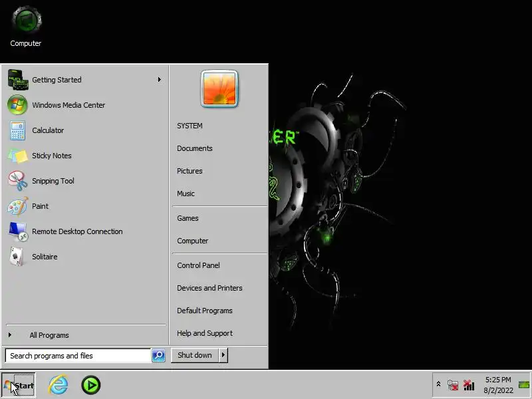
Task: Open Devices and Printers
Action: click(x=209, y=288)
